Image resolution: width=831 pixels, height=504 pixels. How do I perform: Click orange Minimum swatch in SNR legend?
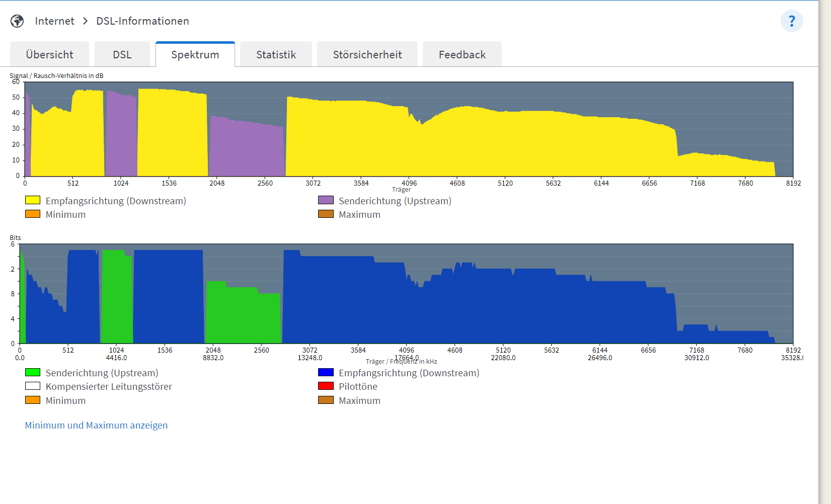point(33,214)
